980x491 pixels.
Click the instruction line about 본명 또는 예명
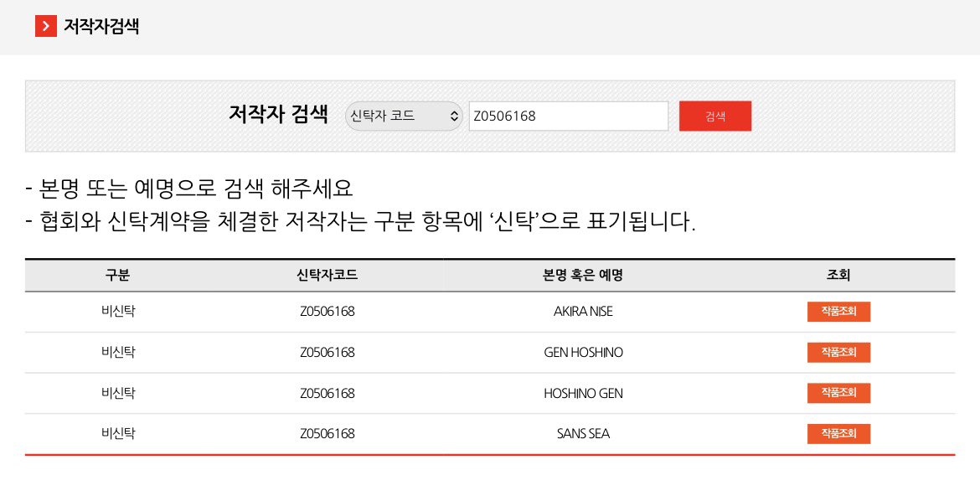coord(189,188)
